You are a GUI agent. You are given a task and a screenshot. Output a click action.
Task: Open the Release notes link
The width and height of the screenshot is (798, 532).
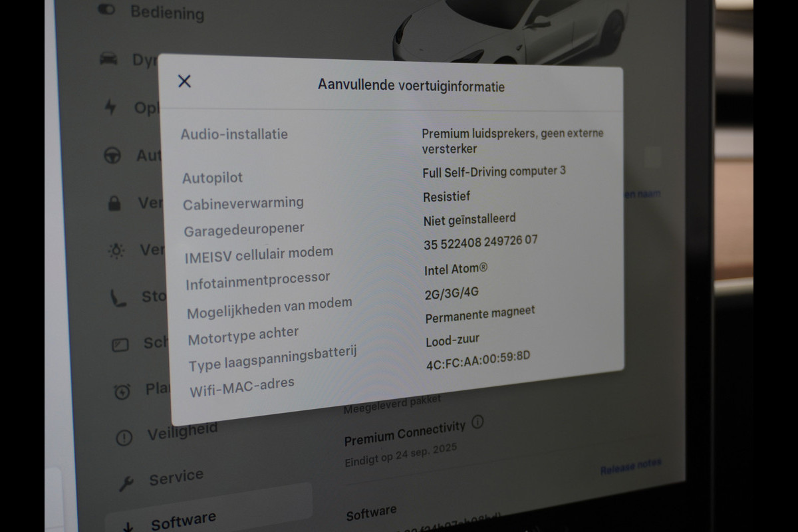point(630,467)
